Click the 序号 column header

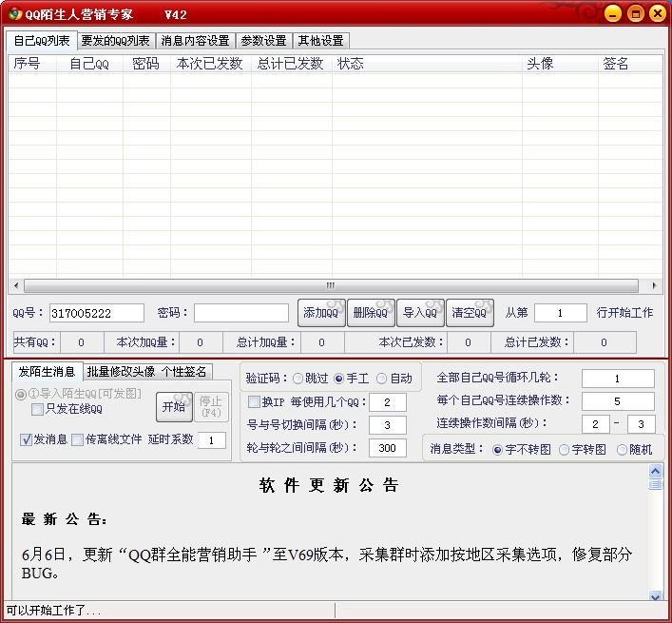click(x=32, y=64)
